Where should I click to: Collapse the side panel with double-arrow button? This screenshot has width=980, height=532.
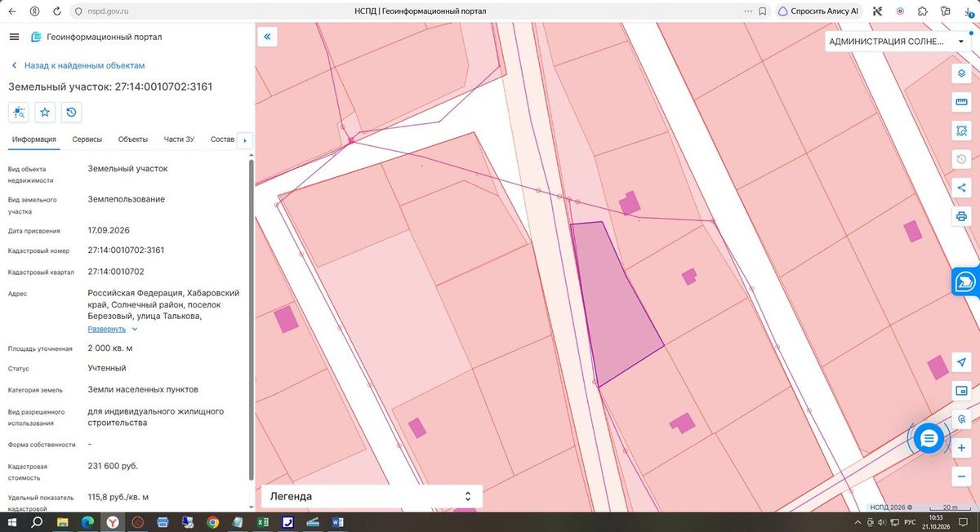coord(267,37)
